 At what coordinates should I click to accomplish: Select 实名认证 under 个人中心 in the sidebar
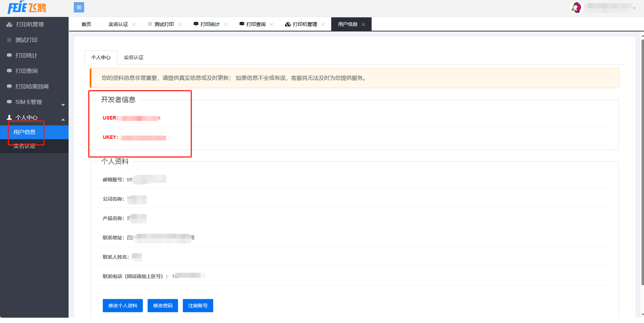pyautogui.click(x=25, y=146)
